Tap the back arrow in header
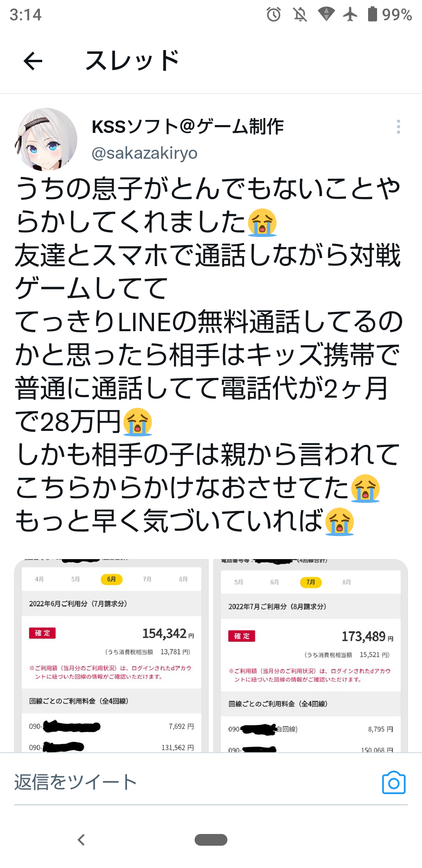Image resolution: width=422 pixels, height=868 pixels. coord(33,61)
